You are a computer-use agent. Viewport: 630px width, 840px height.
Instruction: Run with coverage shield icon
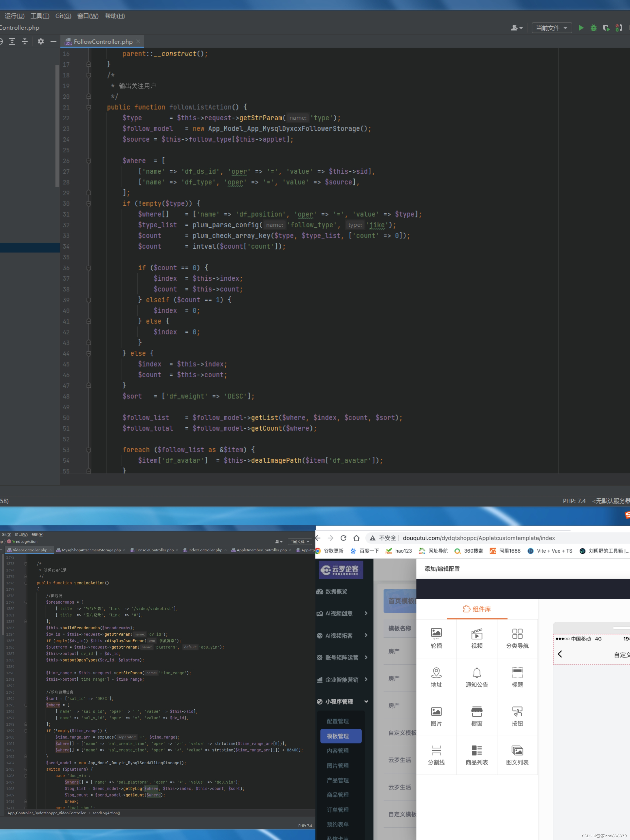[x=606, y=28]
